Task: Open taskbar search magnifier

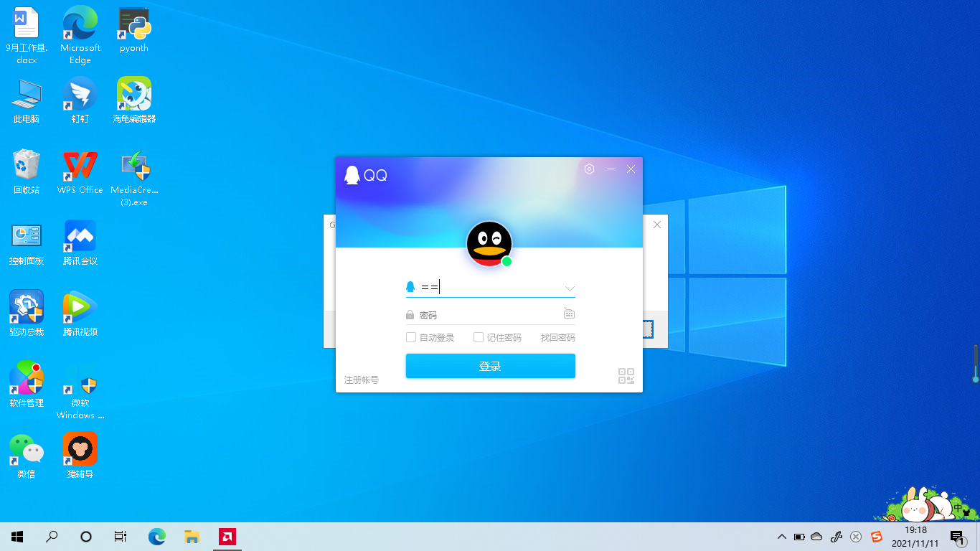Action: tap(52, 536)
